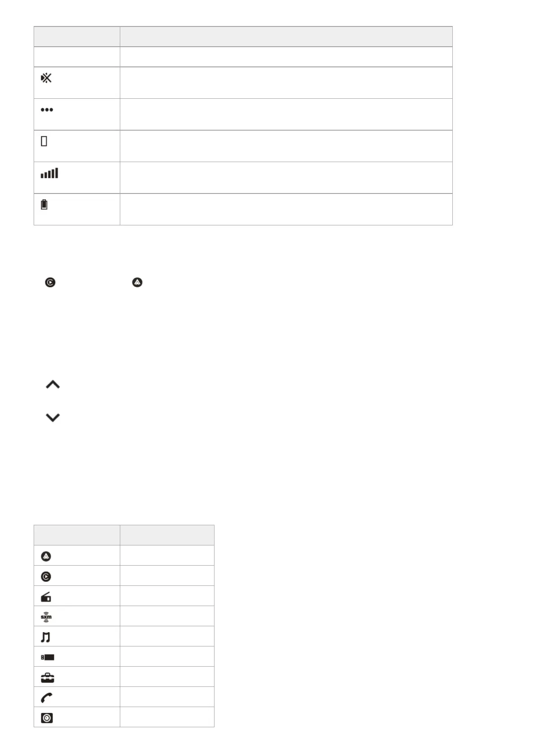The width and height of the screenshot is (534, 756).
Task: Click the signal strength bars icon
Action: (49, 173)
